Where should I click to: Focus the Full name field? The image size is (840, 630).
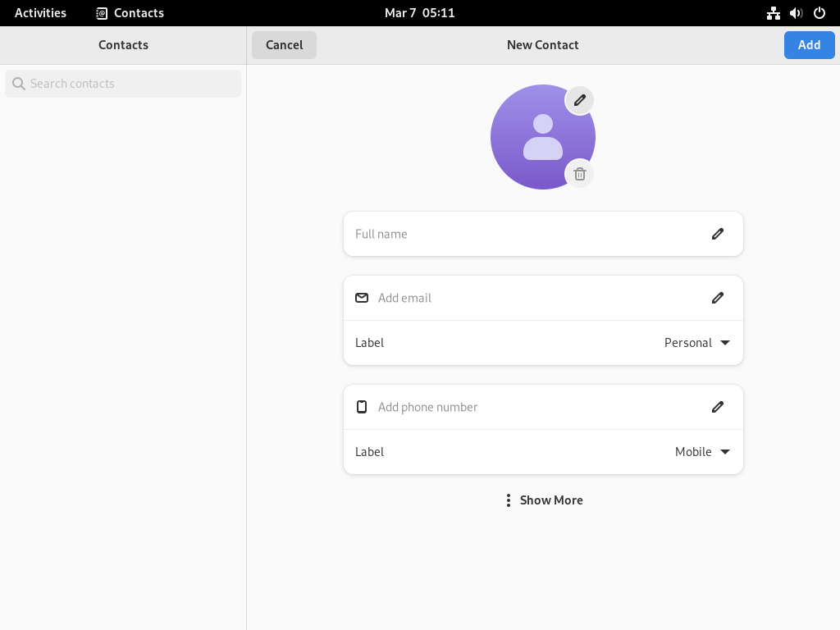click(543, 234)
